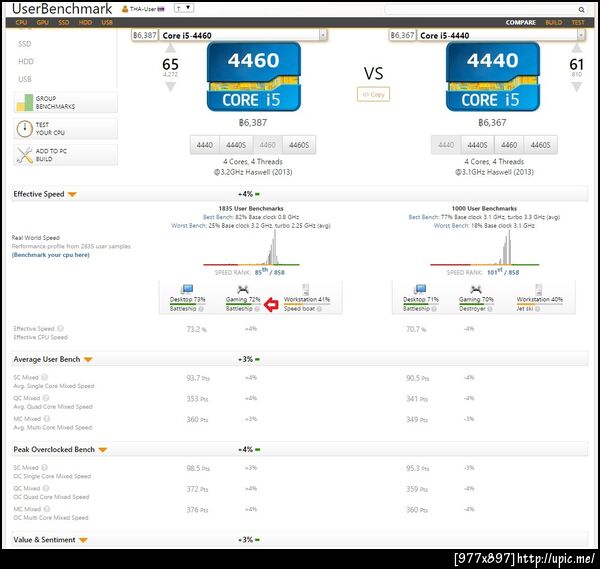
Task: Switch to the TEST menu item
Action: coord(578,23)
